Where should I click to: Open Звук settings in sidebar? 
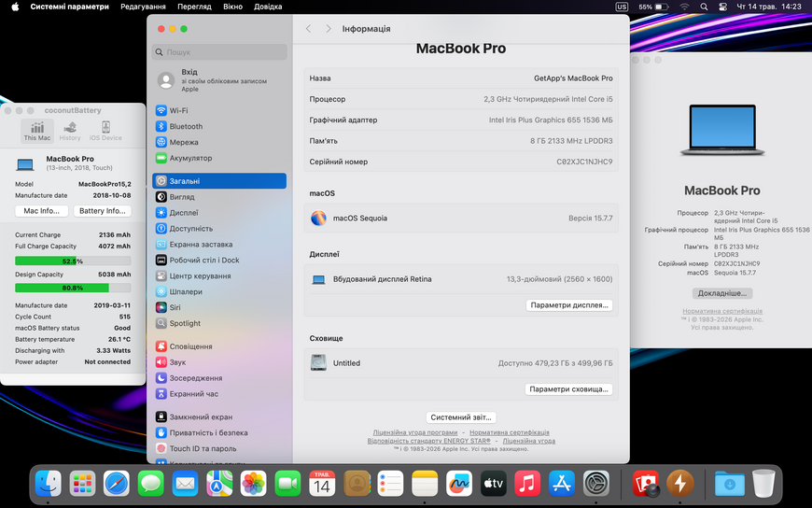point(219,362)
